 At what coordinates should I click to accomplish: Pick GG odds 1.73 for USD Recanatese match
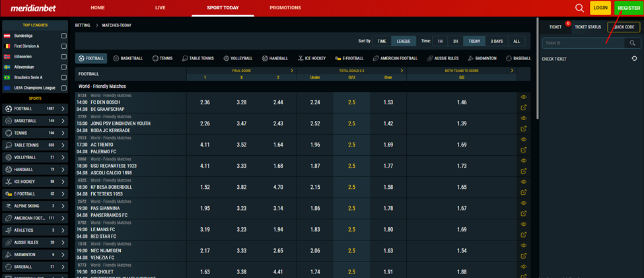pyautogui.click(x=462, y=166)
